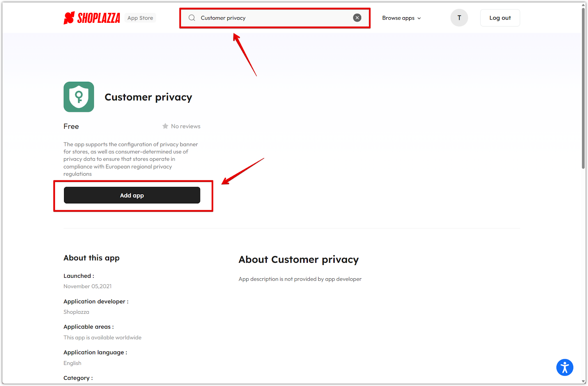Click the No reviews text
Screen dimensions: 588x386
[186, 126]
